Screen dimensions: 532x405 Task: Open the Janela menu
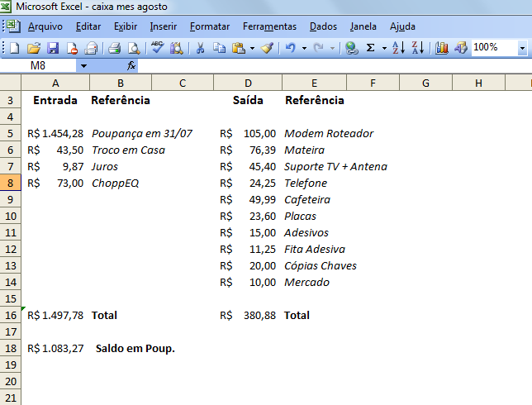pyautogui.click(x=363, y=26)
